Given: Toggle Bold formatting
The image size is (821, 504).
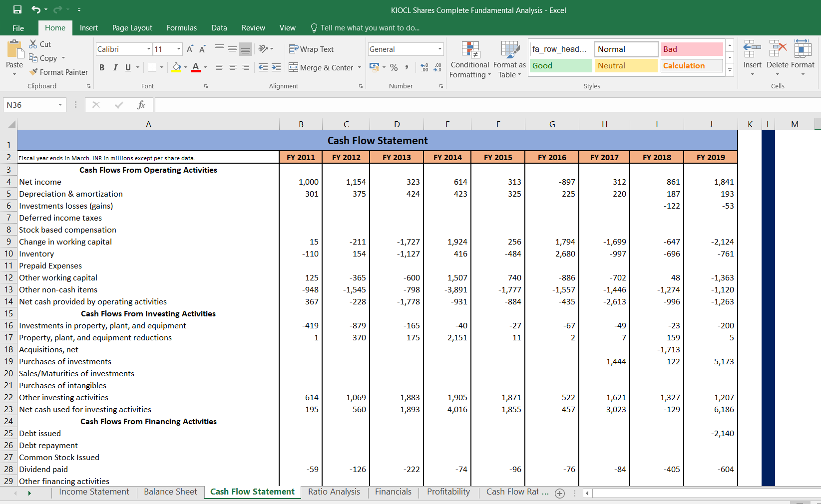Looking at the screenshot, I should (x=102, y=67).
